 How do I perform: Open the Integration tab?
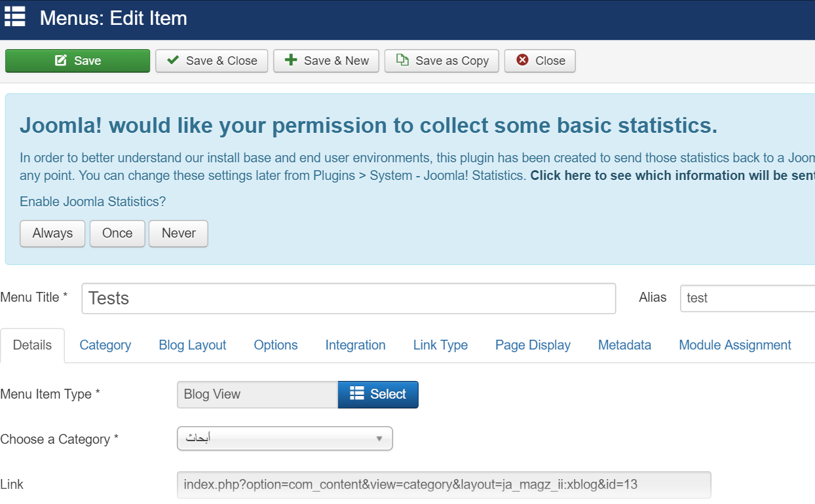pyautogui.click(x=355, y=345)
